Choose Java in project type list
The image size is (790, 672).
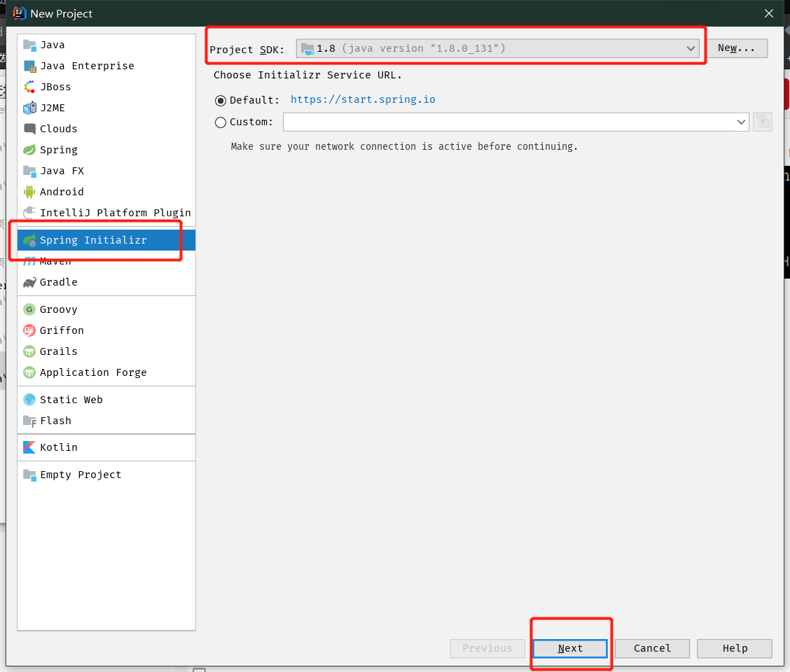pos(53,45)
